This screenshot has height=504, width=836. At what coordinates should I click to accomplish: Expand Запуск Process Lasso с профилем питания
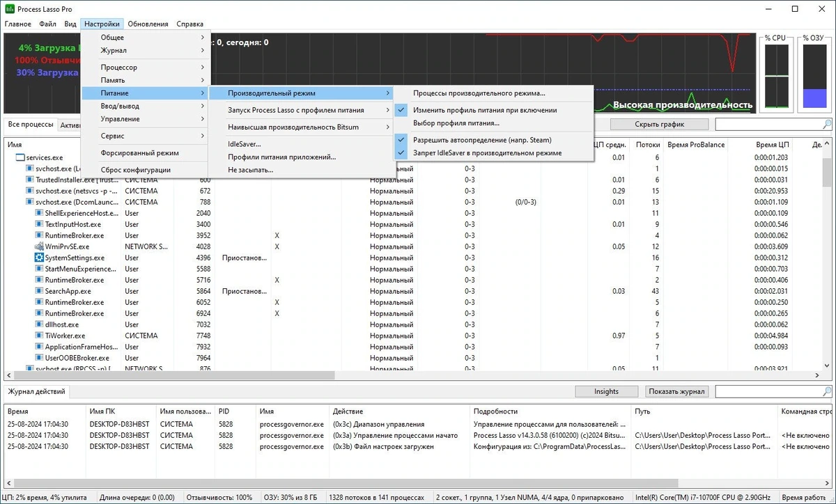(x=301, y=110)
